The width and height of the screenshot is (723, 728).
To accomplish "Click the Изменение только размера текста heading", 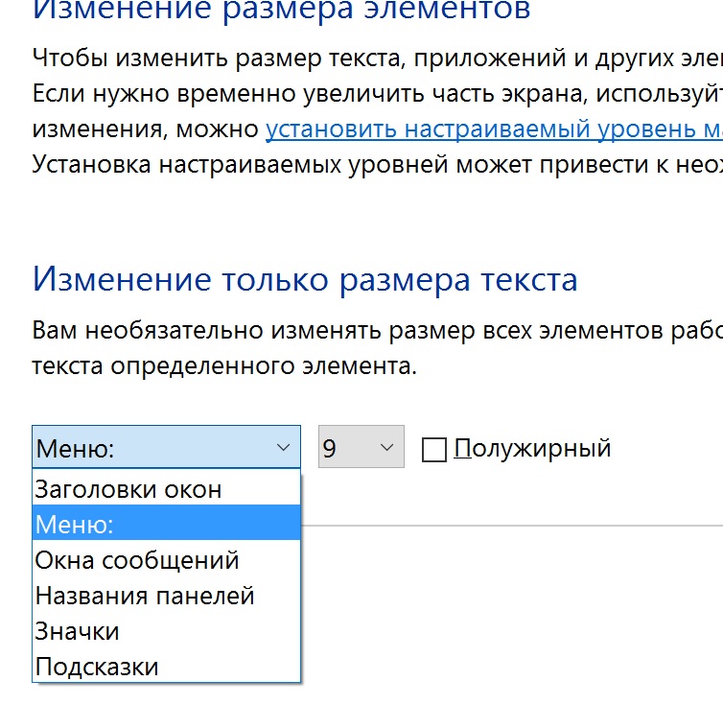I will click(305, 279).
